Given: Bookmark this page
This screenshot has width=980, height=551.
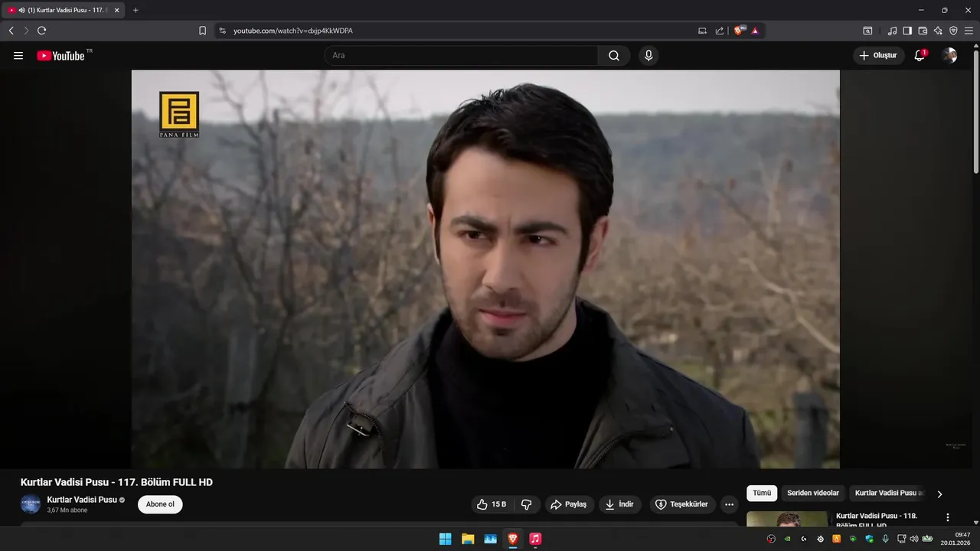Looking at the screenshot, I should [x=202, y=31].
